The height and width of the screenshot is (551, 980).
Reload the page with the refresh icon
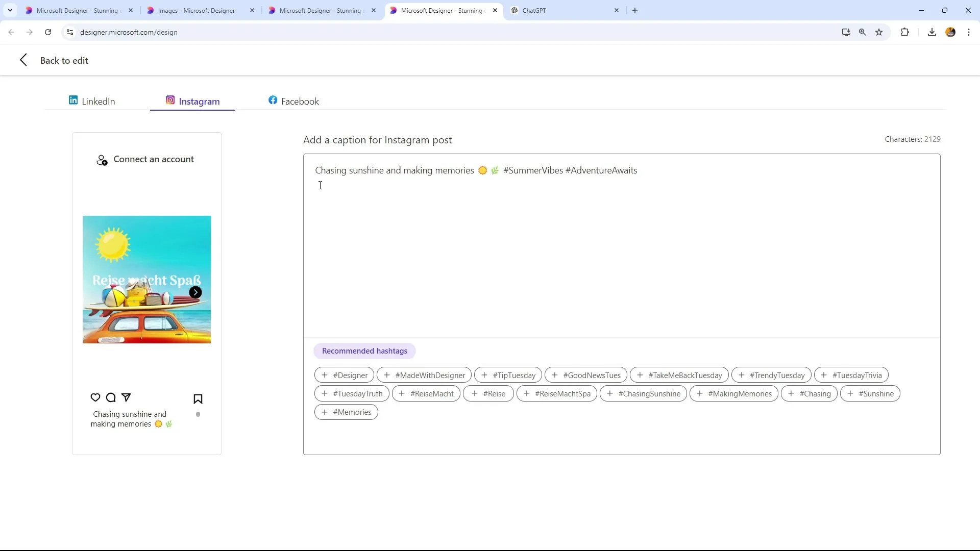click(48, 32)
